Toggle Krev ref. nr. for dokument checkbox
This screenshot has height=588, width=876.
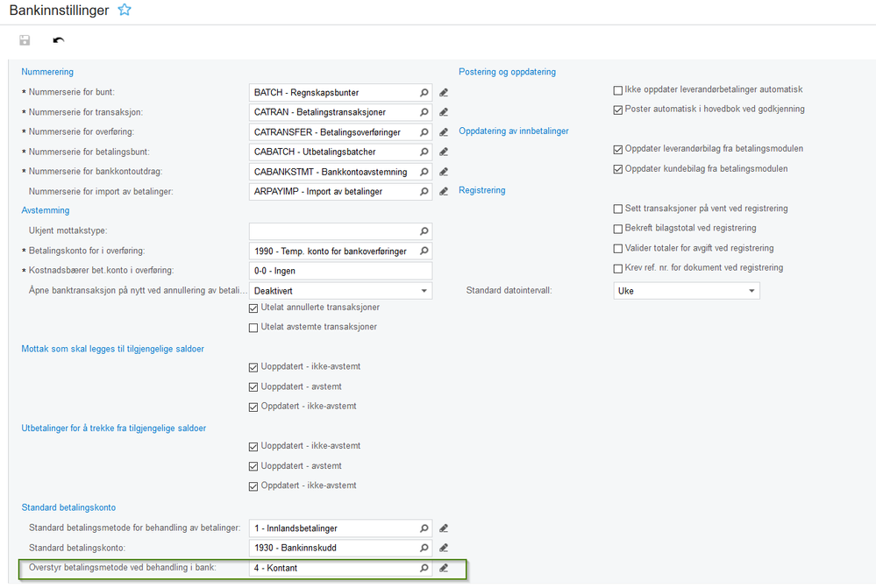[x=618, y=268]
